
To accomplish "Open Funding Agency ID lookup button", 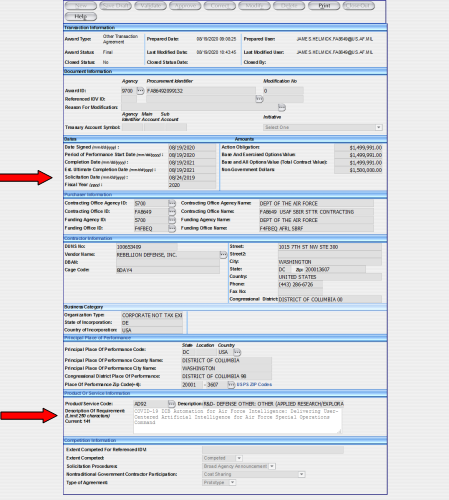I will tap(172, 220).
